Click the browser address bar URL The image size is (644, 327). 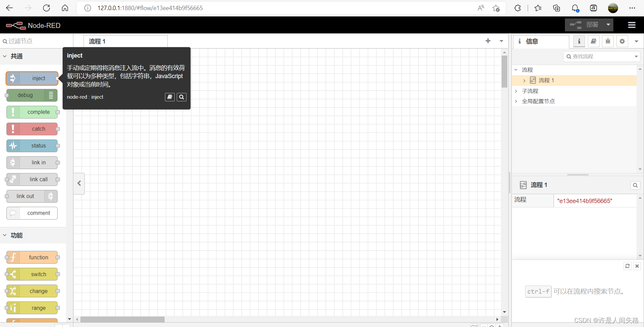[x=150, y=8]
